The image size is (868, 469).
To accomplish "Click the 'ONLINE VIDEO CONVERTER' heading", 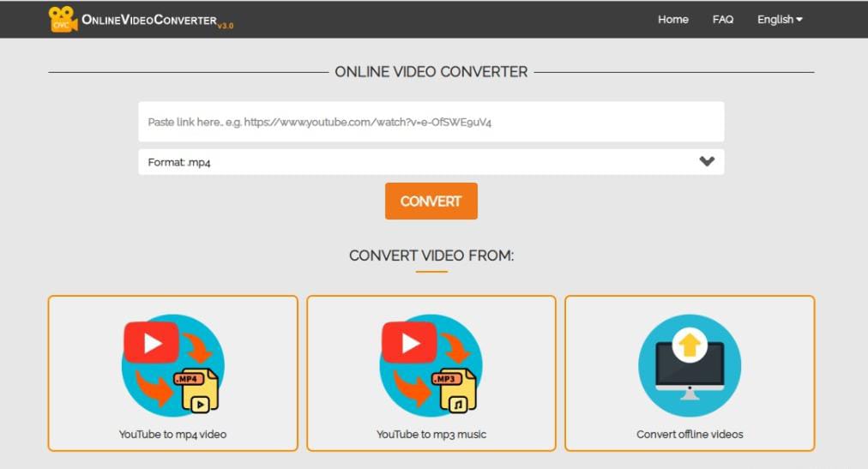I will (431, 72).
